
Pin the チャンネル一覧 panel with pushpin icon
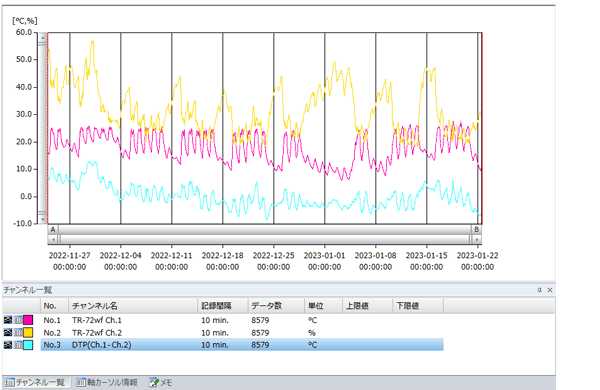(540, 290)
